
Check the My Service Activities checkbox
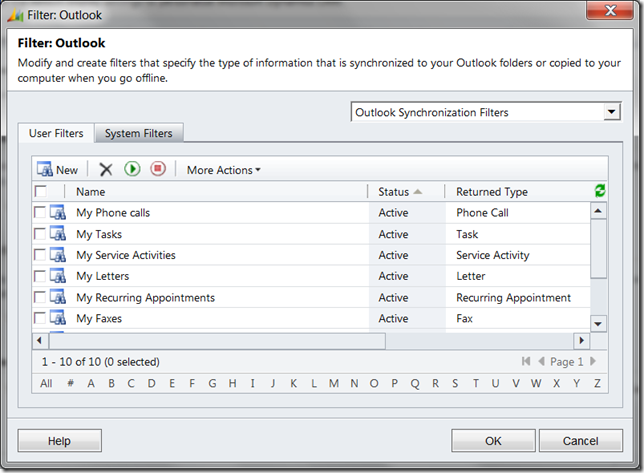(x=39, y=255)
